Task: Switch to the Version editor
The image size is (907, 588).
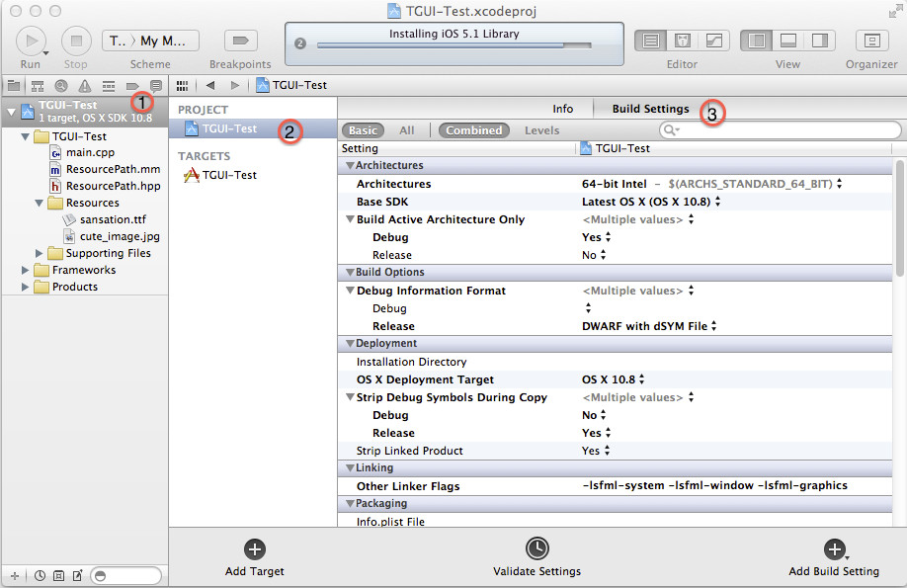Action: point(714,41)
